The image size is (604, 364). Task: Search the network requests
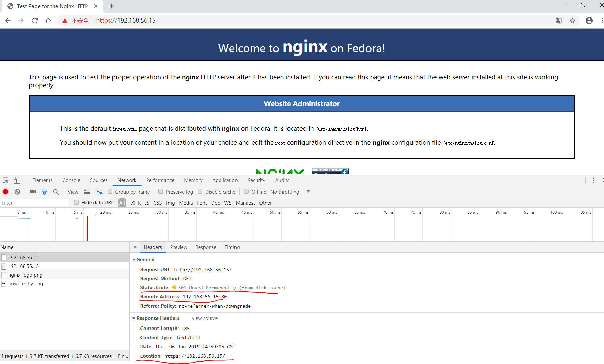coord(56,192)
